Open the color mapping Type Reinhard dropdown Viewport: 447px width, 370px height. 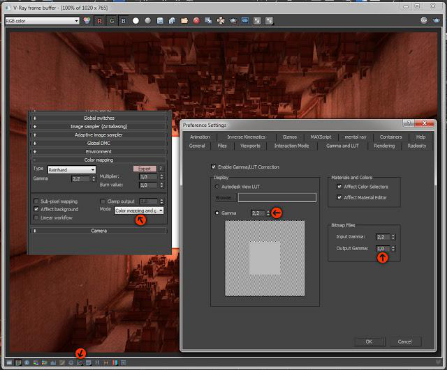pyautogui.click(x=72, y=170)
